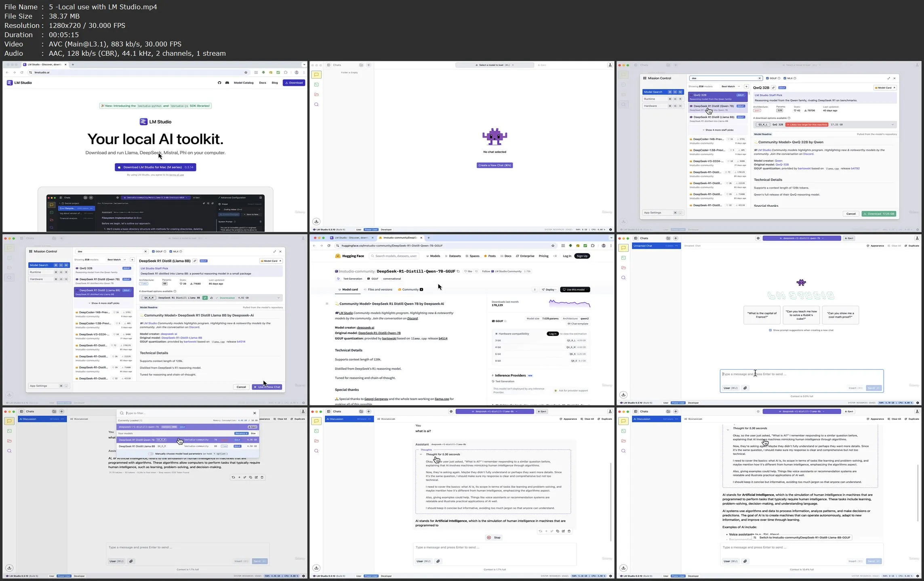The height and width of the screenshot is (581, 924).
Task: Clear search text X in QwQ 32B frame
Action: point(760,78)
